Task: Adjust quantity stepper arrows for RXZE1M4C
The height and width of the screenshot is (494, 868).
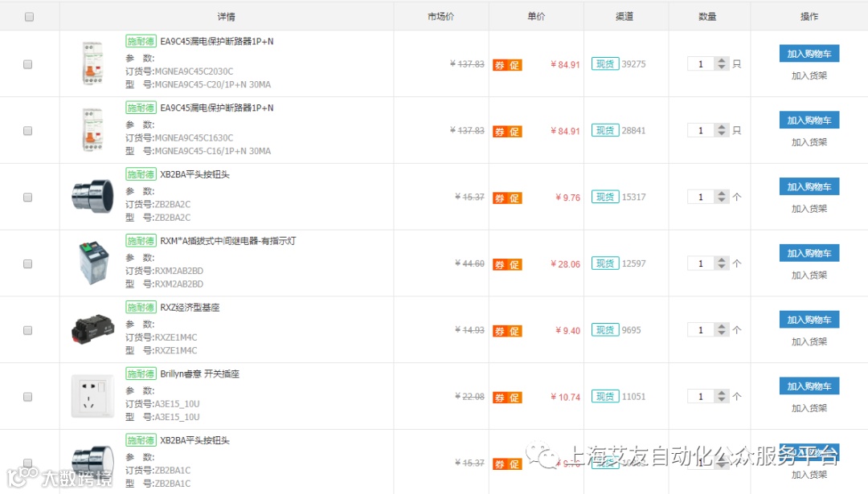Action: click(721, 329)
